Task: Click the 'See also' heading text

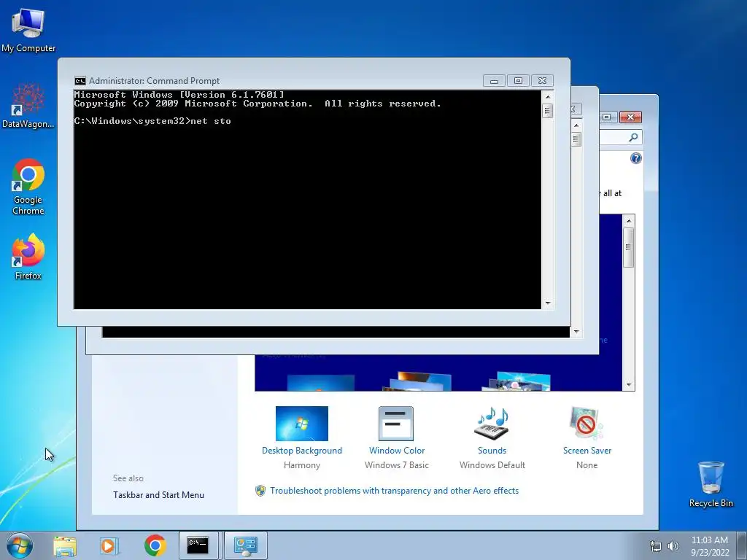Action: [x=128, y=478]
